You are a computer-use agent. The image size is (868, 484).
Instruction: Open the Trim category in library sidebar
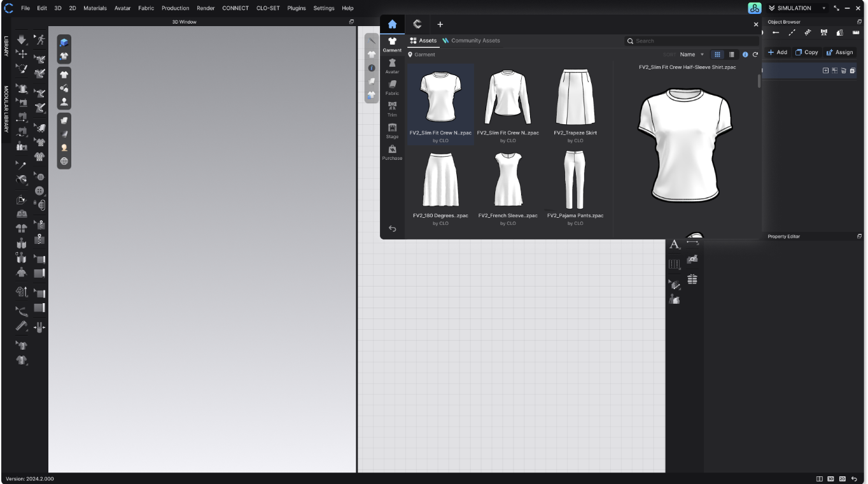392,109
